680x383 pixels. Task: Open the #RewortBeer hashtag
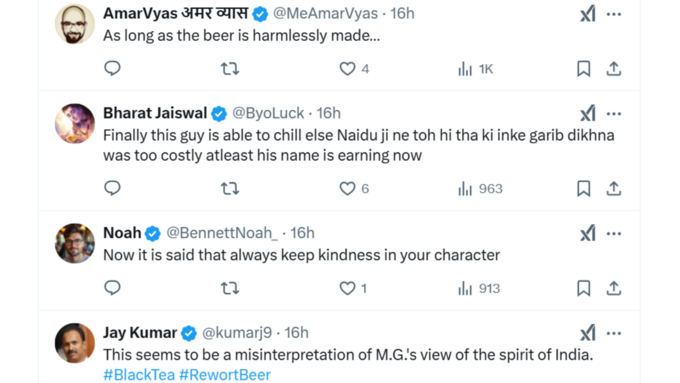[225, 375]
